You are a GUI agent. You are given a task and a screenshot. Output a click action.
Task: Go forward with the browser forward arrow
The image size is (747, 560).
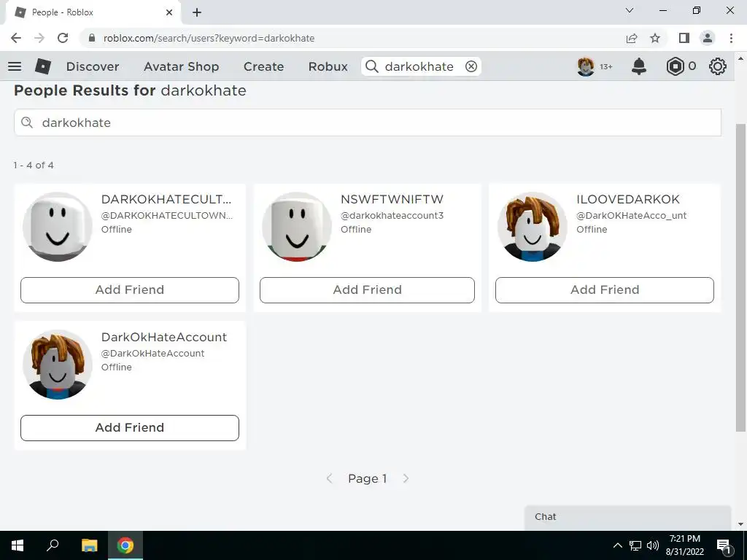point(39,38)
